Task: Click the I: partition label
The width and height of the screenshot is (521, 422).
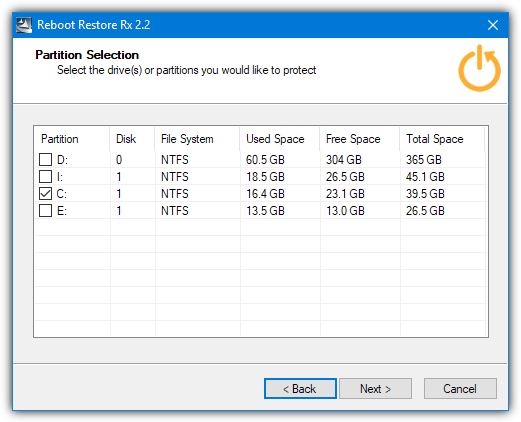Action: [x=60, y=177]
